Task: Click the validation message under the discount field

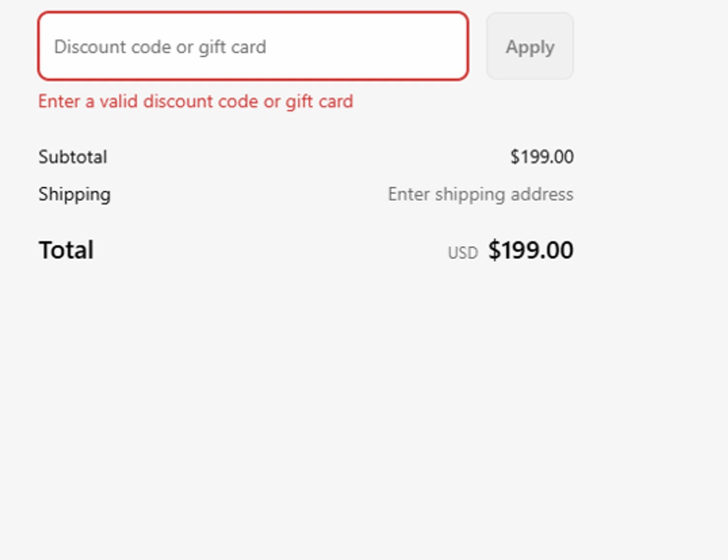Action: [x=196, y=101]
